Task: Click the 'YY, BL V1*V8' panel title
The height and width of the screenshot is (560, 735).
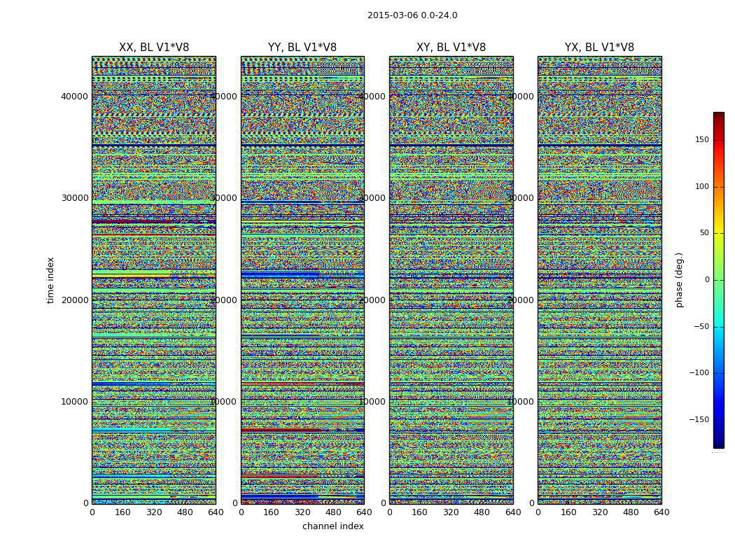Action: click(x=302, y=48)
